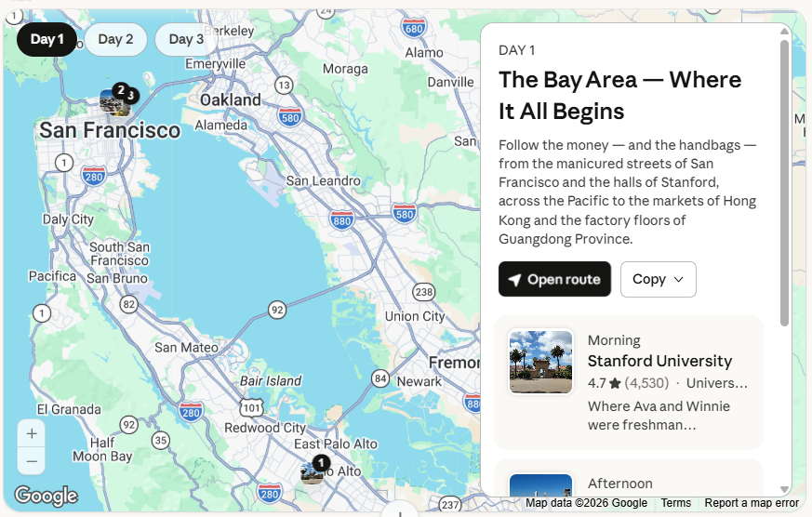
Task: Click the scrollbar down arrow in itinerary panel
Action: click(785, 489)
